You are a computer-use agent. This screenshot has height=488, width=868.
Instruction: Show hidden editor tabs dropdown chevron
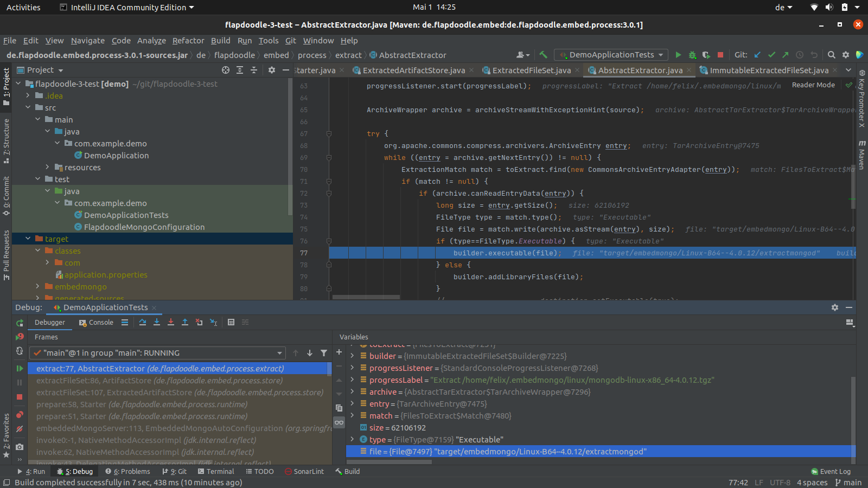click(848, 70)
